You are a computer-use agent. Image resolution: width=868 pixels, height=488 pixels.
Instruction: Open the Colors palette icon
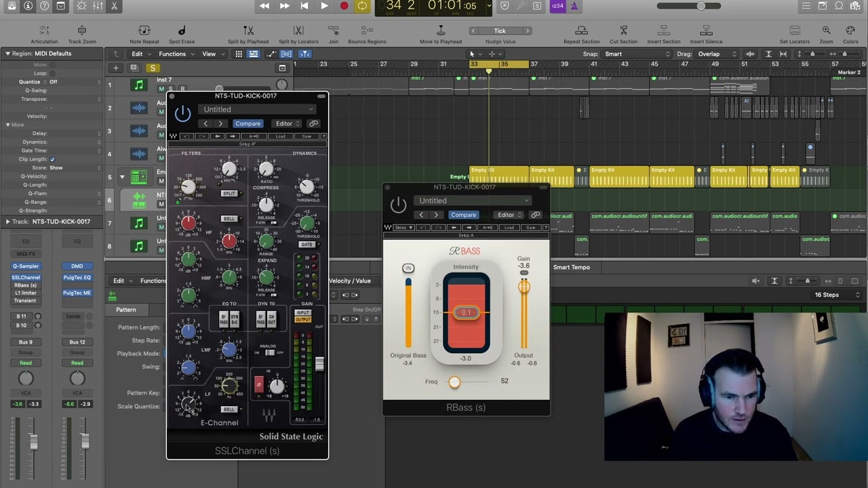850,30
